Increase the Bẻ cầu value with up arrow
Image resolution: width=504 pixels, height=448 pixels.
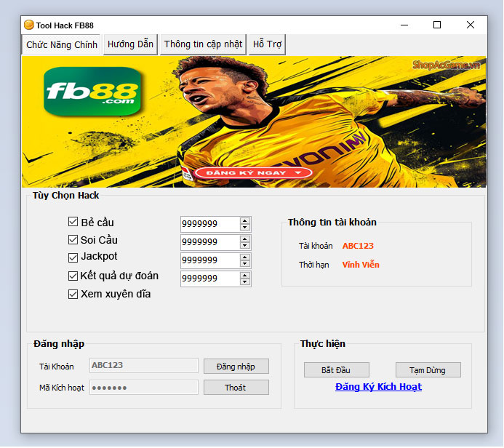coord(245,221)
